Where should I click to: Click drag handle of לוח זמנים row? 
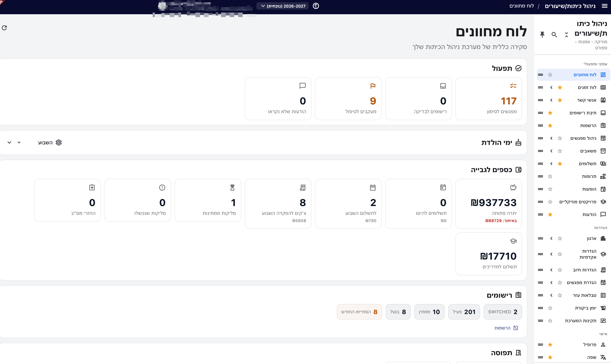pos(540,87)
